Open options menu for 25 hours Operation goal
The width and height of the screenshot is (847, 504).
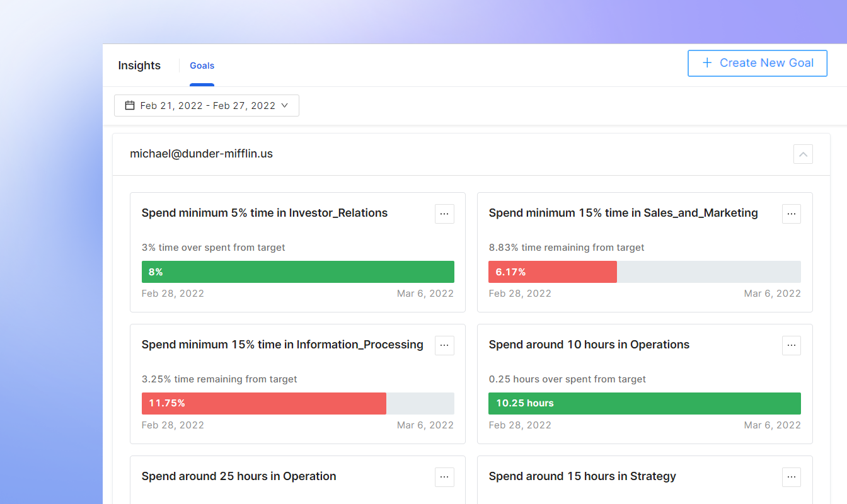tap(444, 477)
